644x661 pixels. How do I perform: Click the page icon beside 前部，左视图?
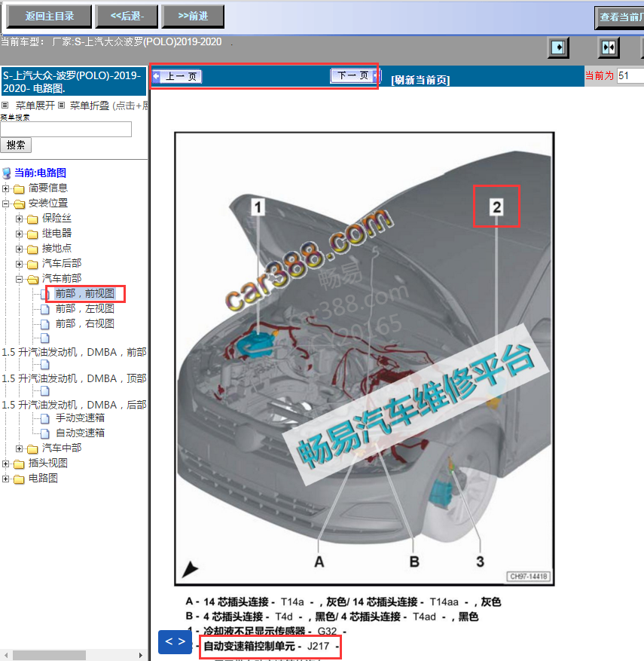[x=45, y=310]
